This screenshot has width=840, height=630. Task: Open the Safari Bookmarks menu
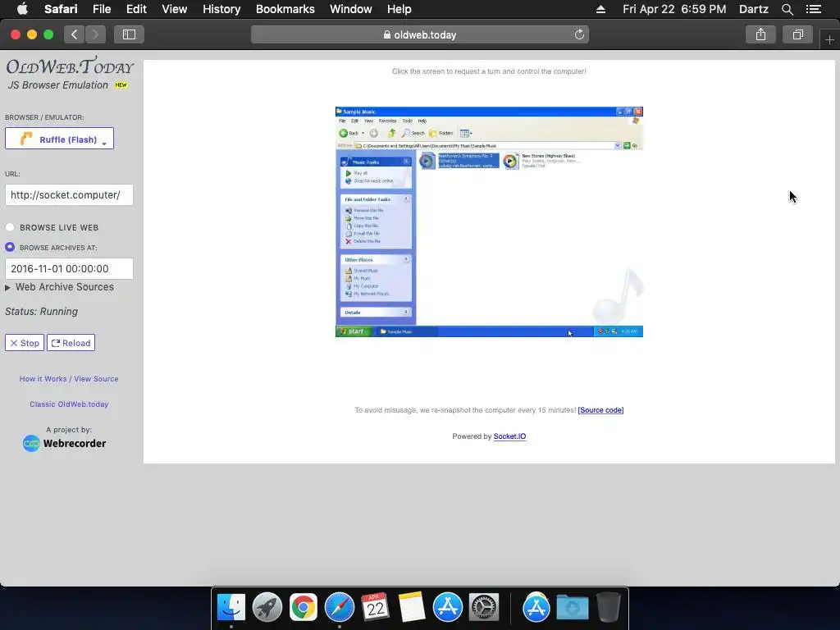pos(285,9)
